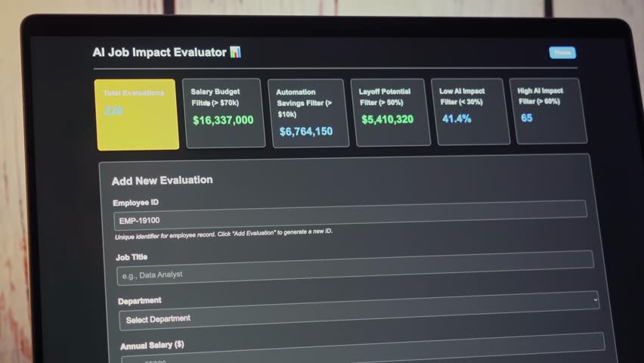Click the 41.4% value
Image resolution: width=644 pixels, height=363 pixels.
pyautogui.click(x=457, y=119)
